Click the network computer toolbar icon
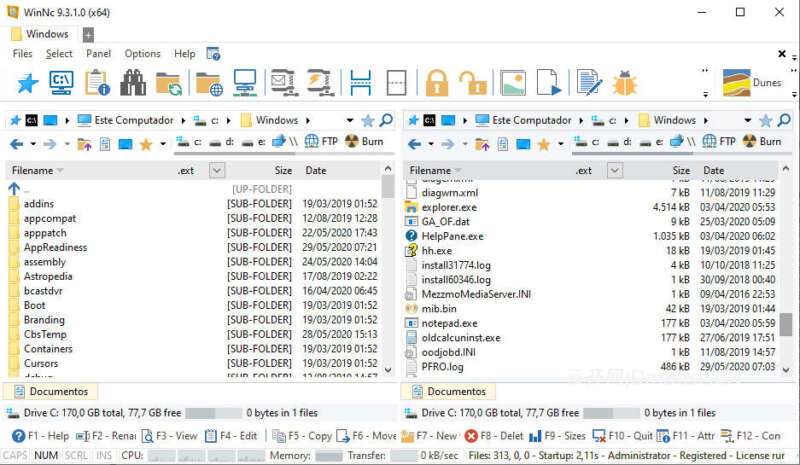Viewport: 800px width, 465px height. [x=245, y=83]
